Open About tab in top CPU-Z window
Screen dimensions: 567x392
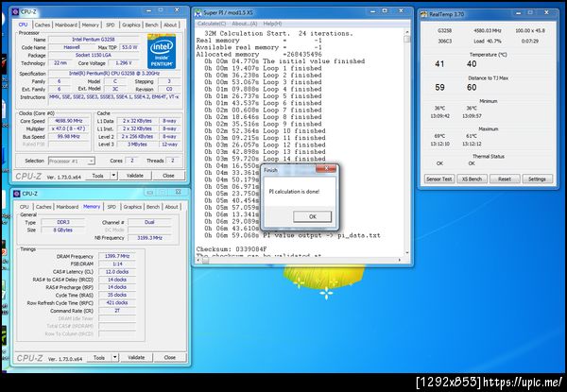(170, 25)
